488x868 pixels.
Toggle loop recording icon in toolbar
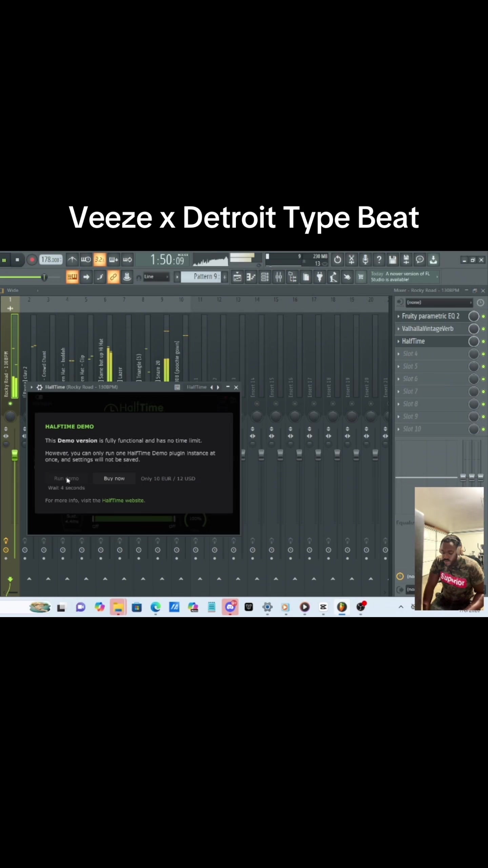127,260
